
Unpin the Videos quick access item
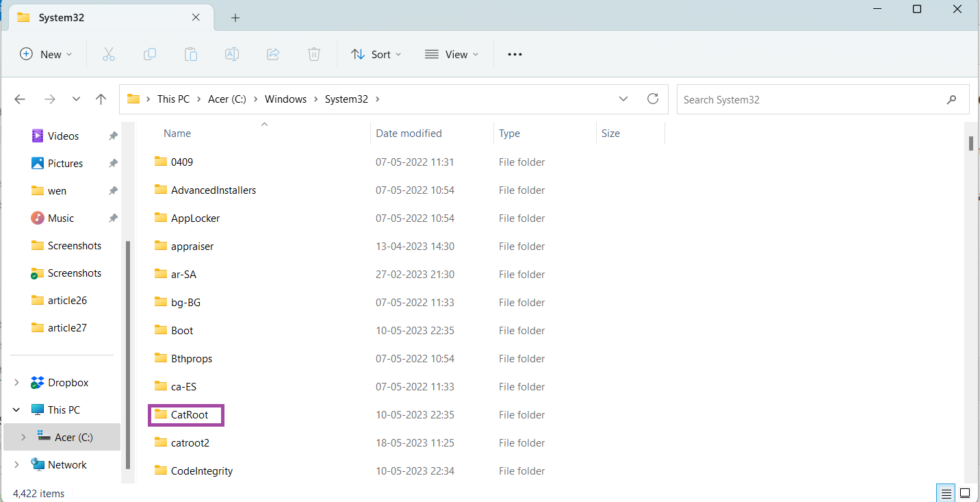[x=113, y=136]
